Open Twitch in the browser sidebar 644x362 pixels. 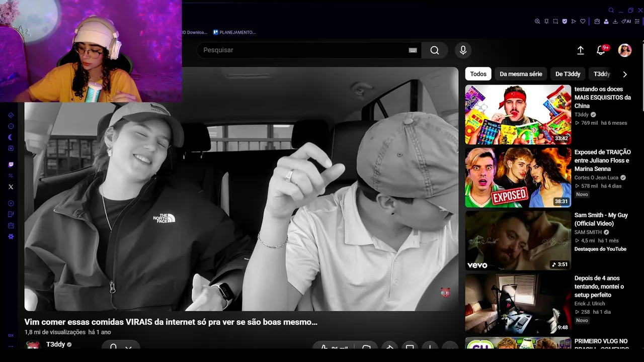11,165
